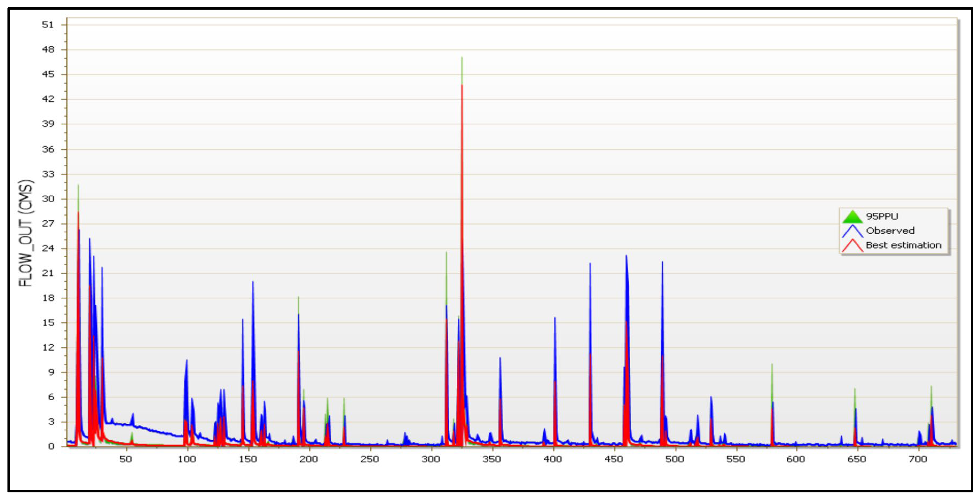Click the x-axis tick label 200
Image resolution: width=980 pixels, height=498 pixels.
click(x=309, y=459)
